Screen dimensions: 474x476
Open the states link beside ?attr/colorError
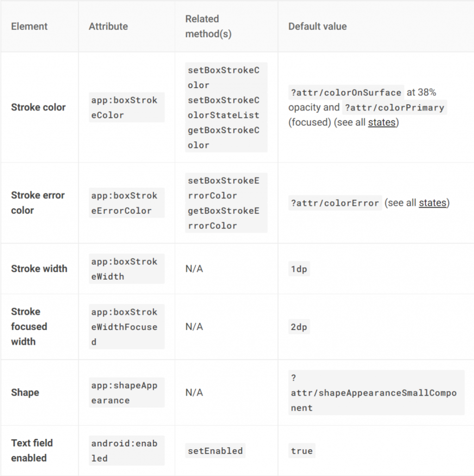432,203
